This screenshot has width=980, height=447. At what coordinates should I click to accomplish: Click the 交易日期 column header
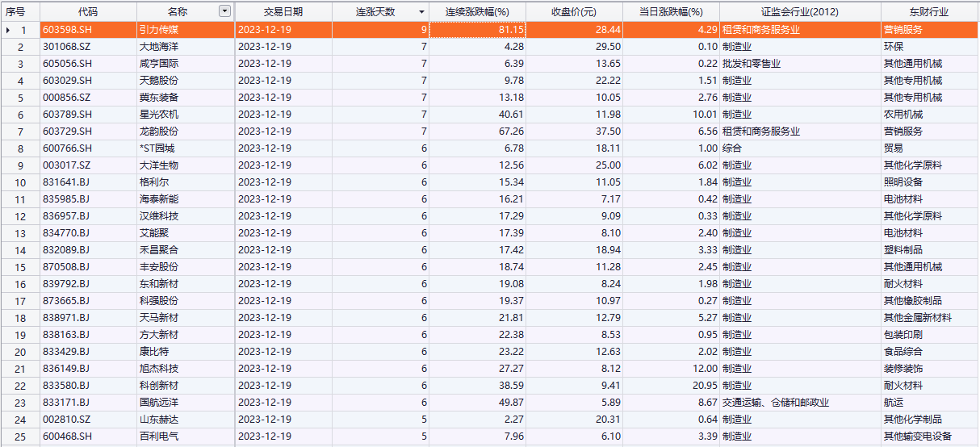click(283, 12)
